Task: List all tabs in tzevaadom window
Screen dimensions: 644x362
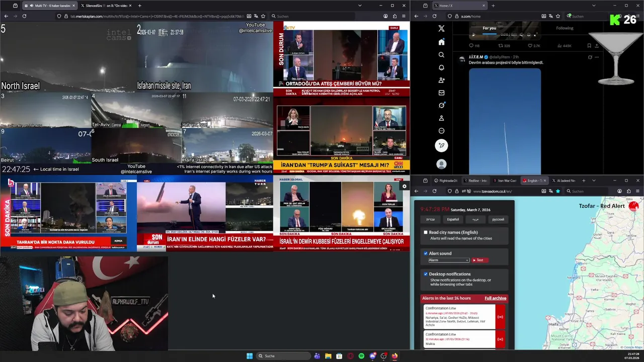Action: click(x=594, y=180)
